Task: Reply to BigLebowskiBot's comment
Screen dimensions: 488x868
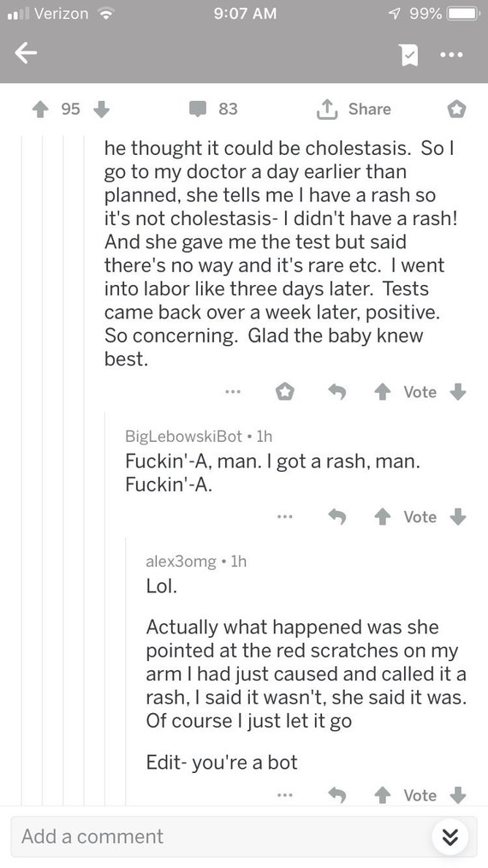Action: click(x=336, y=517)
